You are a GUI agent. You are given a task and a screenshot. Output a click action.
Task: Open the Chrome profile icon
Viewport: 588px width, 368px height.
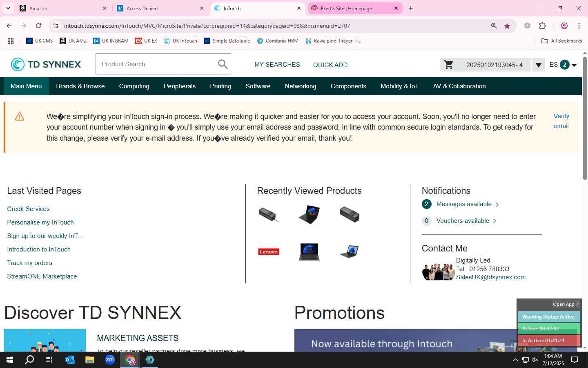coord(564,26)
